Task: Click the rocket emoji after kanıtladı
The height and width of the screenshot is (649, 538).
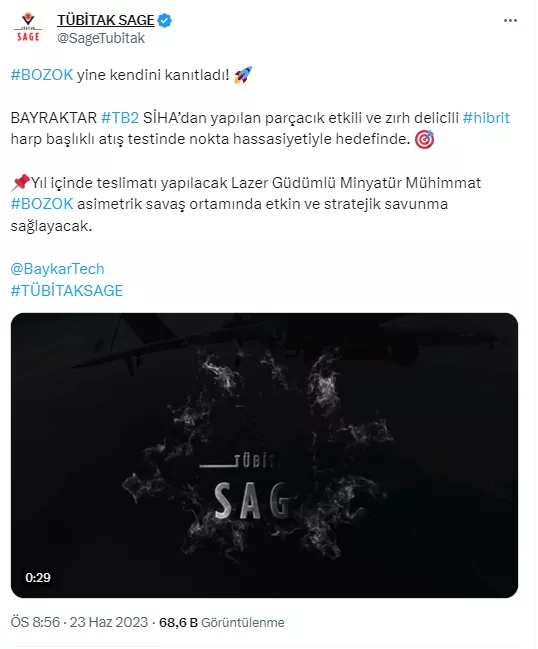Action: (x=243, y=75)
